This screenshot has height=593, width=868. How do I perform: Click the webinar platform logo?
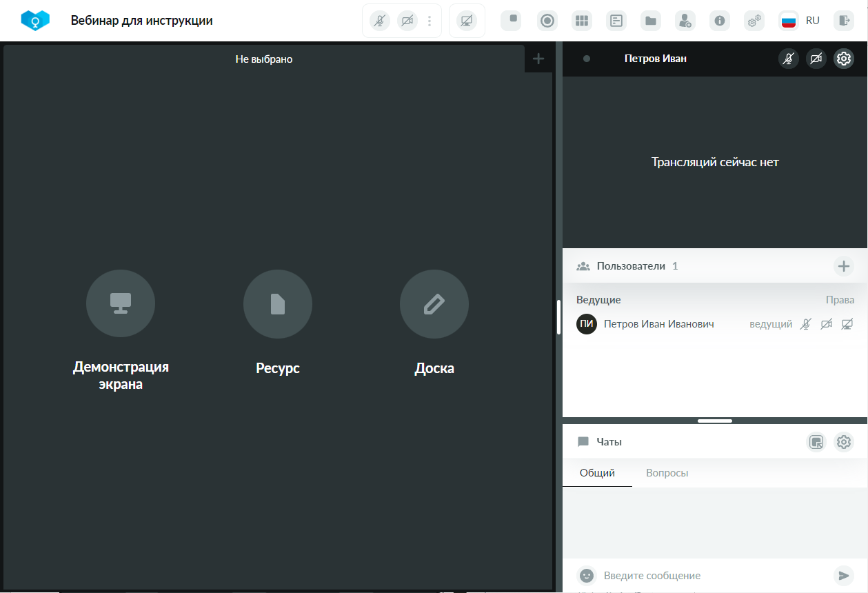35,21
